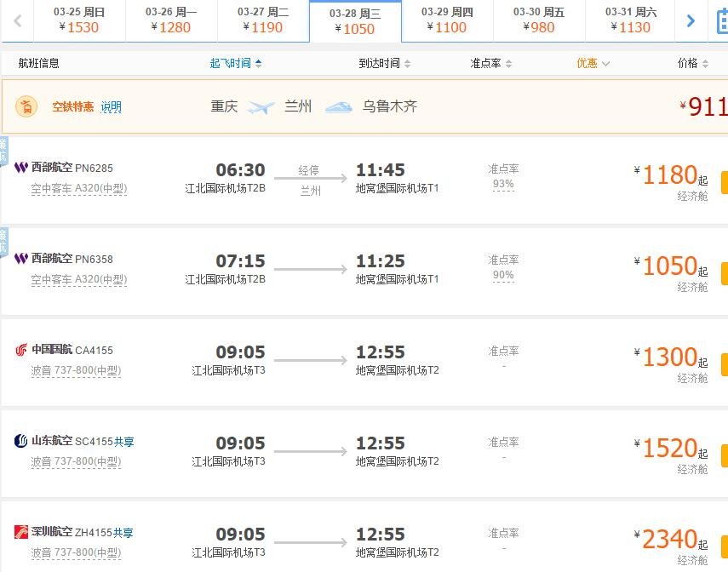The width and height of the screenshot is (728, 572).
Task: Switch to the 03-29 周四 date tab
Action: click(447, 20)
